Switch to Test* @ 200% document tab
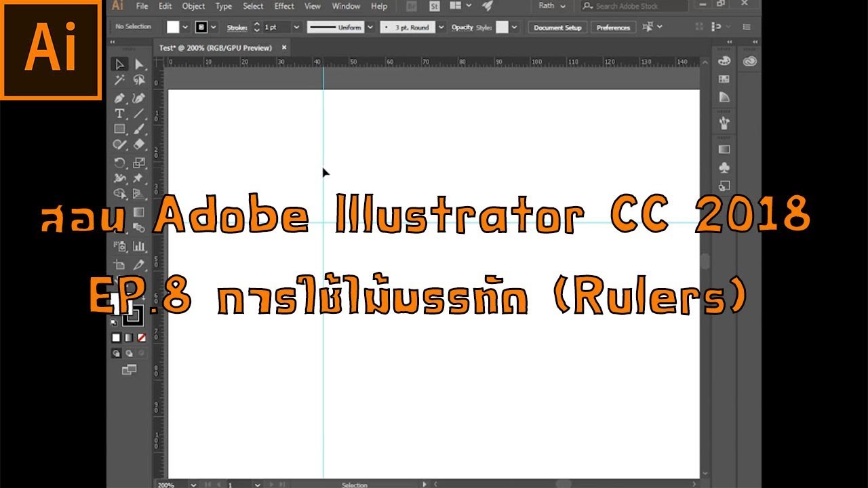868x488 pixels. point(215,47)
